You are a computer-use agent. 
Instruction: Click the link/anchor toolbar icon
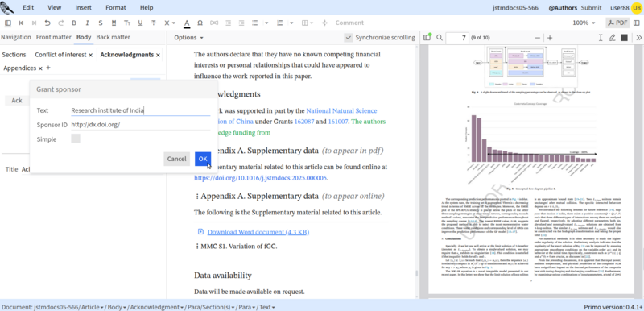coord(214,23)
